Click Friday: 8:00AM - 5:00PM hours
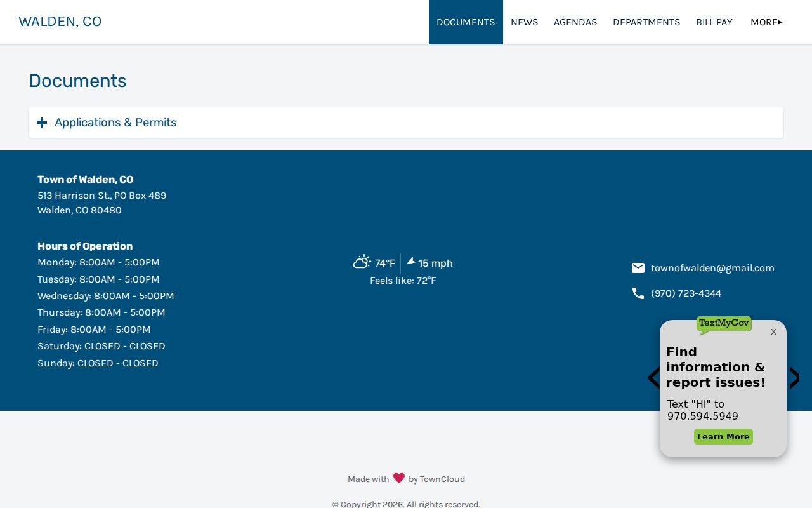Image resolution: width=812 pixels, height=508 pixels. pos(94,330)
